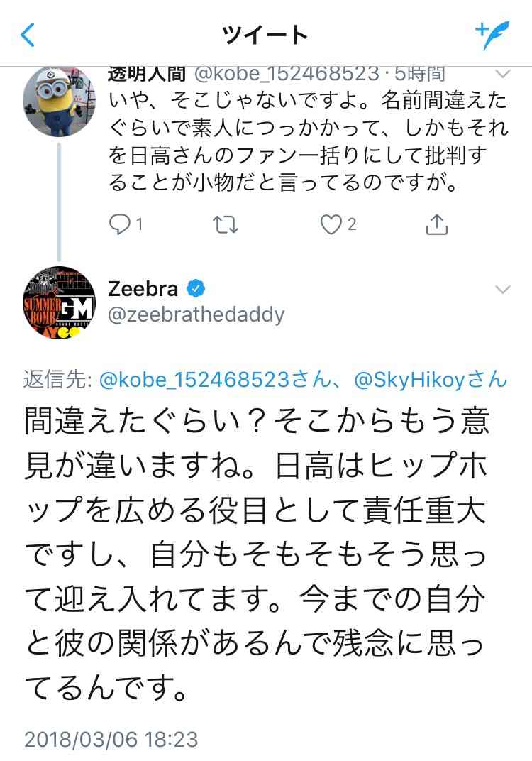Image resolution: width=532 pixels, height=761 pixels.
Task: Select the ツイート header tab
Action: (x=266, y=32)
